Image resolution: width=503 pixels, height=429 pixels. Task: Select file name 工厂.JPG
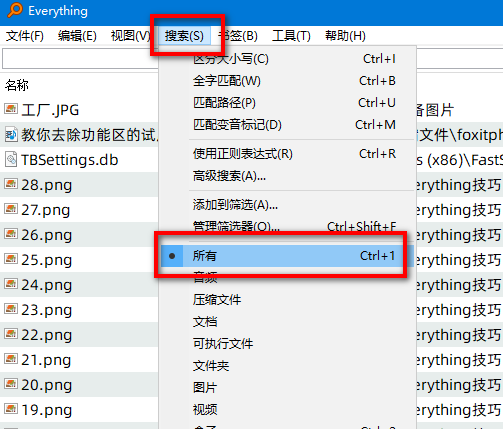point(50,110)
